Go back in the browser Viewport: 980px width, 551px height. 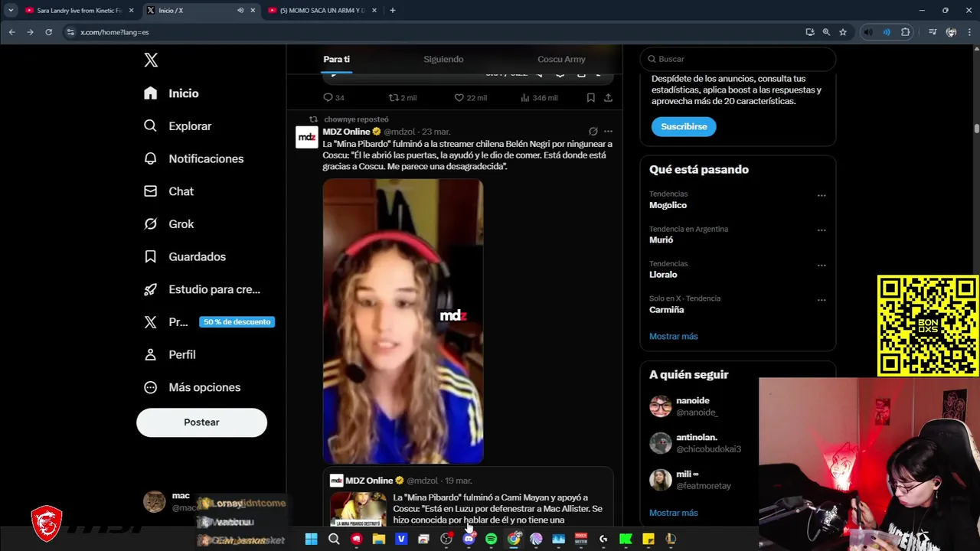tap(11, 32)
